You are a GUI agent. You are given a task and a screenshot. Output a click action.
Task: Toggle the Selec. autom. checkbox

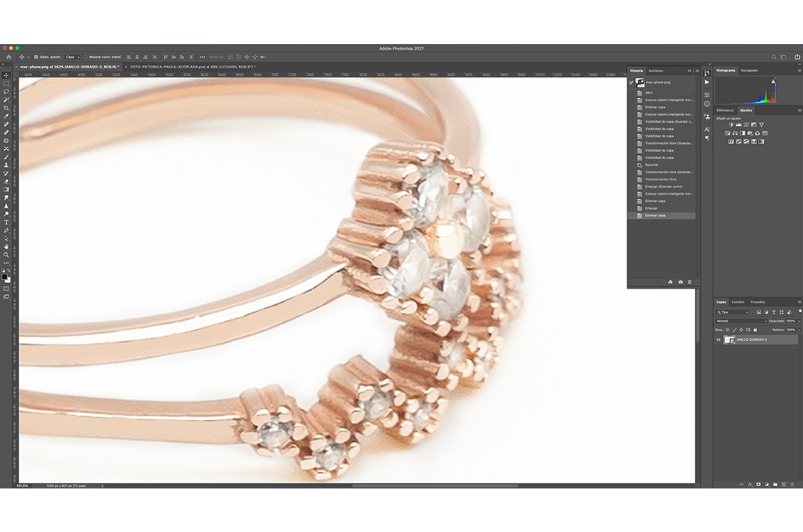click(x=36, y=57)
